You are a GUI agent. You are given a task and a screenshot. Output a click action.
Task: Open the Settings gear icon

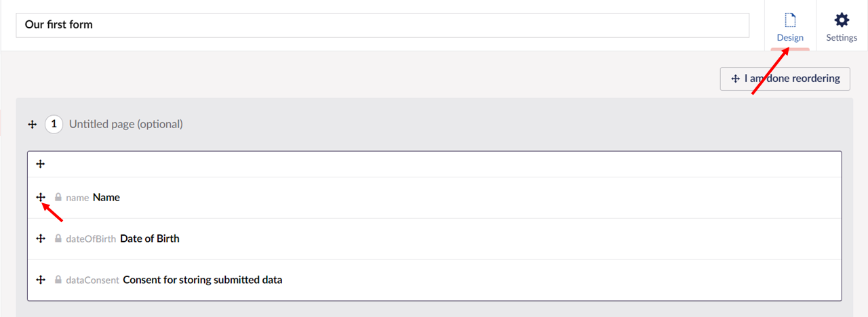842,20
